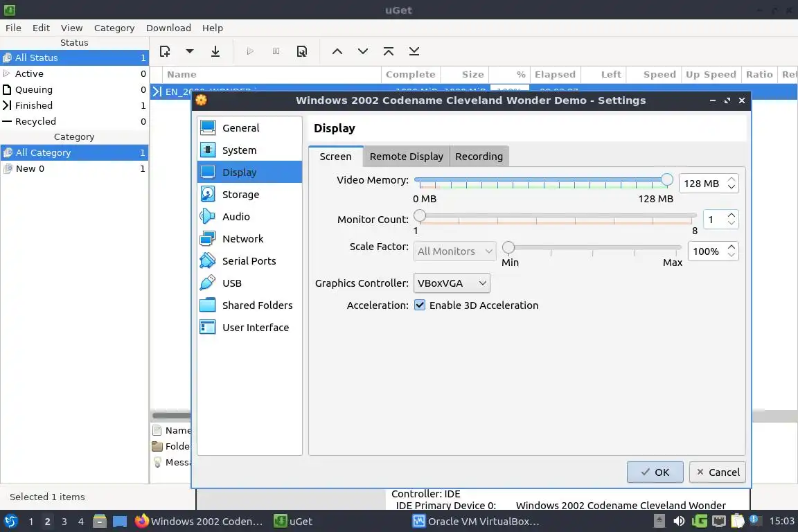Open the System settings page

click(249, 150)
